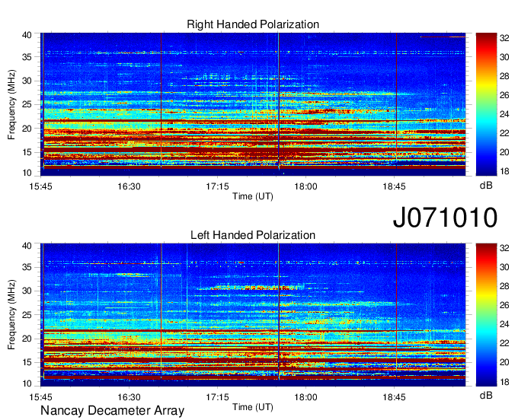This screenshot has height=420, width=518.
Task: Click "Frequency (MHz)" axis label of Left Handed plot
Action: pos(11,315)
